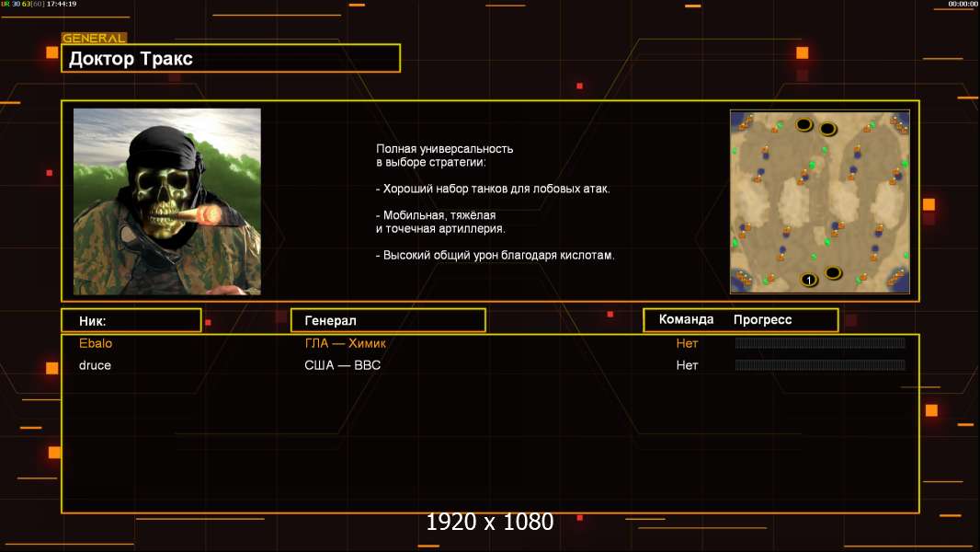Click team value 'Нет' in druce row
Image resolution: width=980 pixels, height=552 pixels.
687,365
